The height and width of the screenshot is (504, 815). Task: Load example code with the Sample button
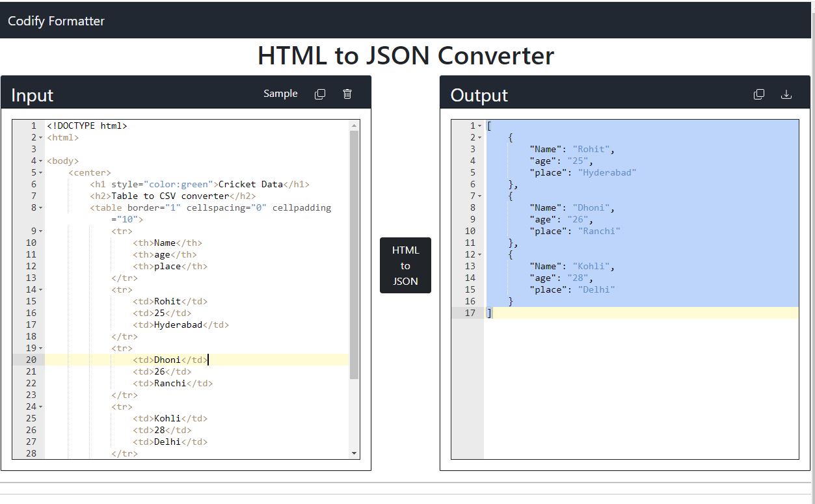pyautogui.click(x=280, y=94)
